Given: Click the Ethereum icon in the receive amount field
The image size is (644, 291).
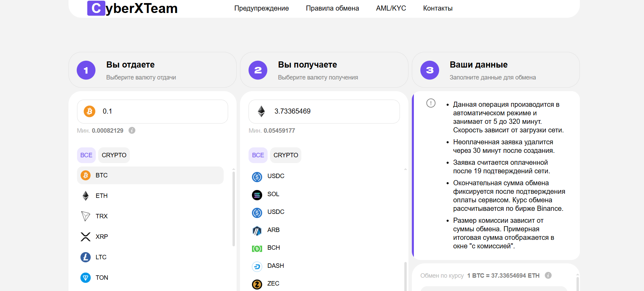Looking at the screenshot, I should coord(261,111).
